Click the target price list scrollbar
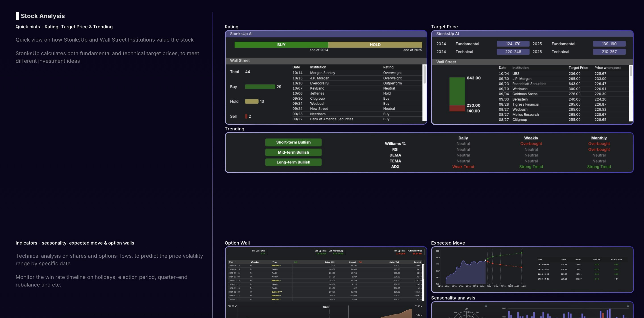644x318 pixels. tap(631, 71)
